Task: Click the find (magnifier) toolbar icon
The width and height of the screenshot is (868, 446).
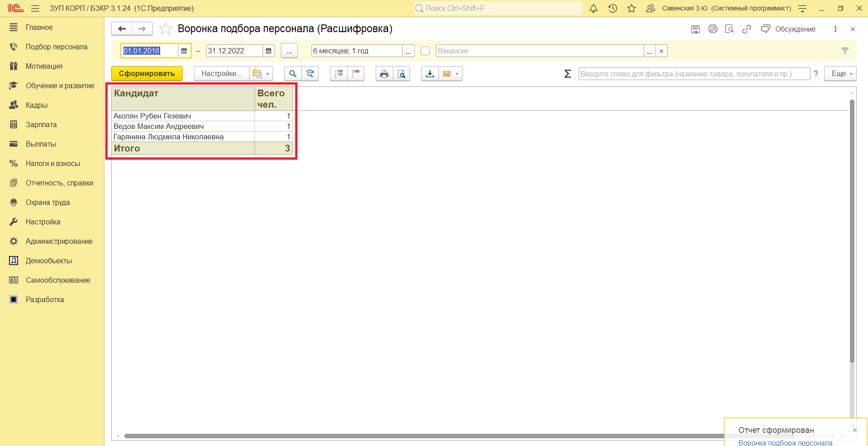Action: [292, 74]
